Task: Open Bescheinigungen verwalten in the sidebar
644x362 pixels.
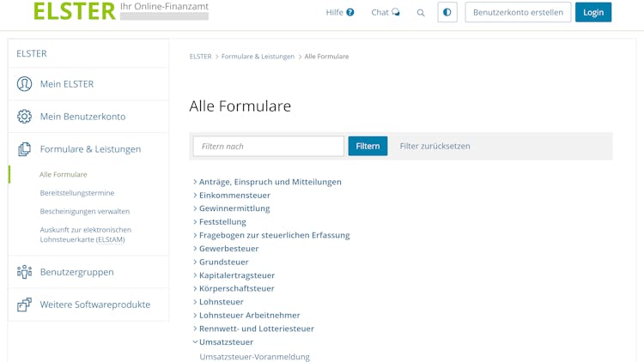Action: (x=85, y=211)
